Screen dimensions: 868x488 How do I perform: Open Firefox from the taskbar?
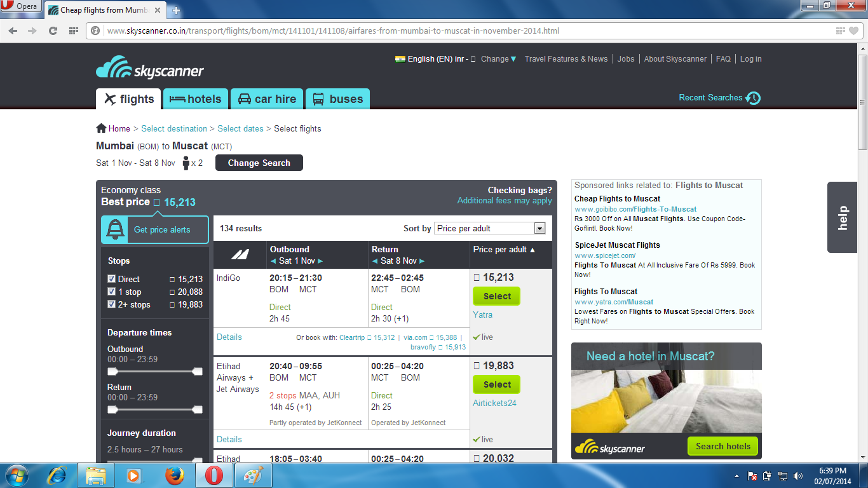coord(174,475)
